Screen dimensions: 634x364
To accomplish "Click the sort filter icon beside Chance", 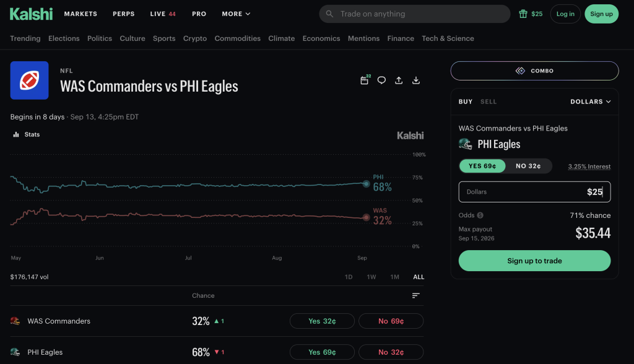I will point(415,296).
